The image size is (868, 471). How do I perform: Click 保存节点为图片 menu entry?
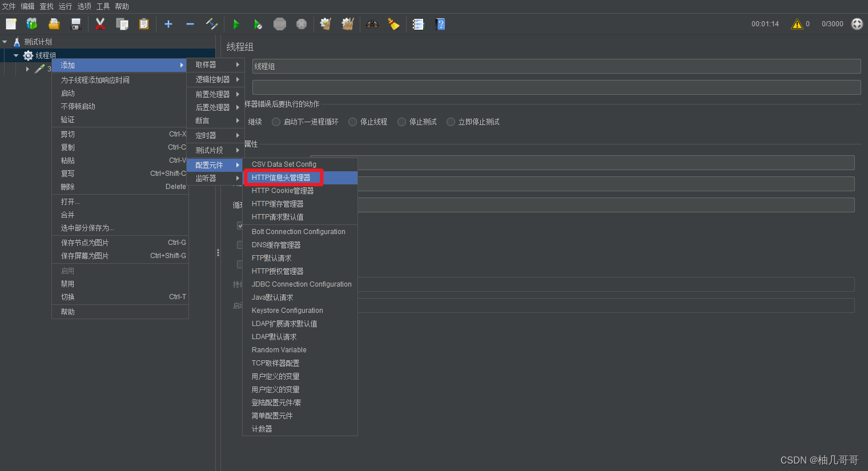pos(120,243)
